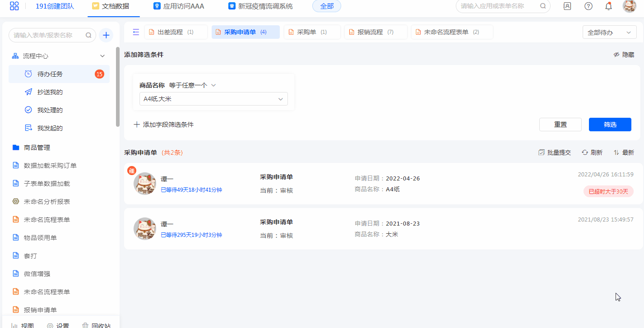
Task: Click the form name search field
Action: (47, 35)
